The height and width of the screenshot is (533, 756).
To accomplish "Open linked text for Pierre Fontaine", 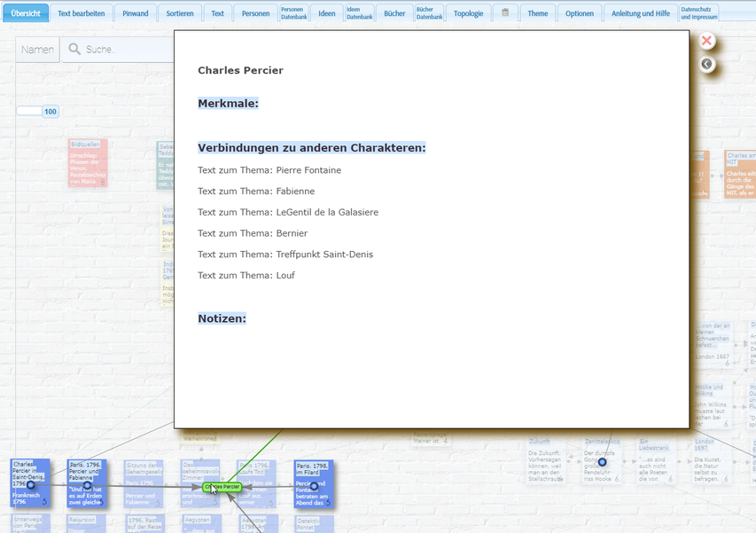I will pos(269,170).
